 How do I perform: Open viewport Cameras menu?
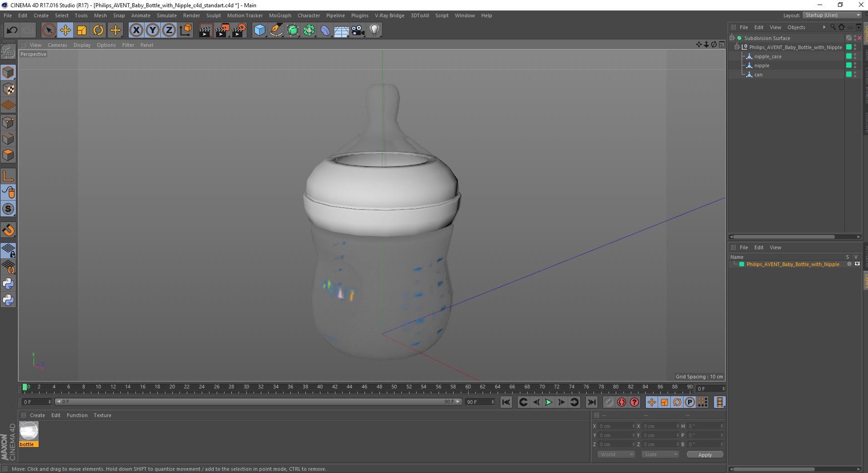(x=57, y=45)
